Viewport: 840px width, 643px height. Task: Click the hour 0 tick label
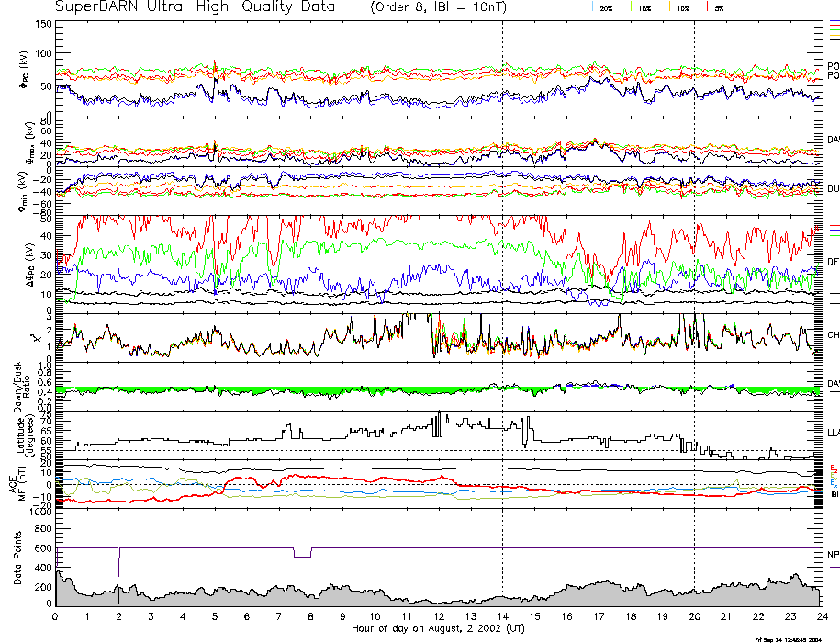coord(56,616)
